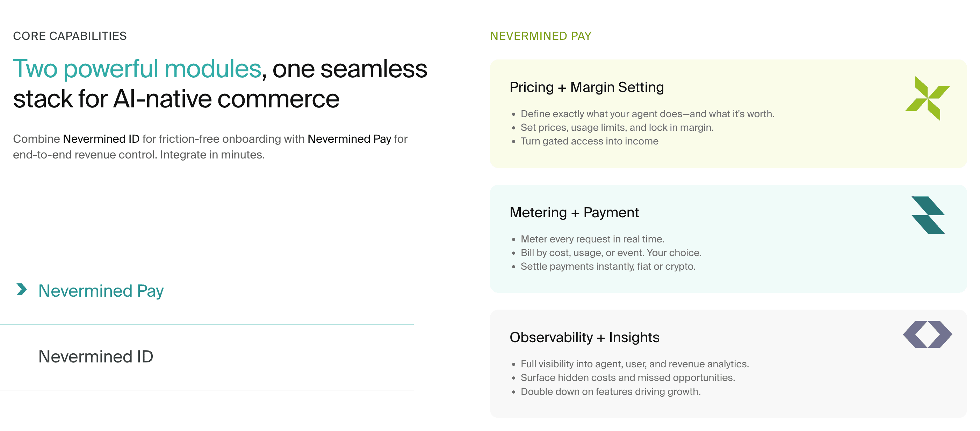This screenshot has height=431, width=980.
Task: Click the teal 'Two powerful modules' headline
Action: (137, 69)
